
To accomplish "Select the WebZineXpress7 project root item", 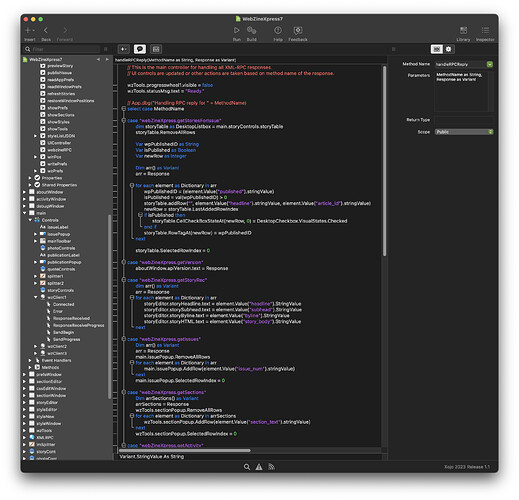I will point(45,59).
